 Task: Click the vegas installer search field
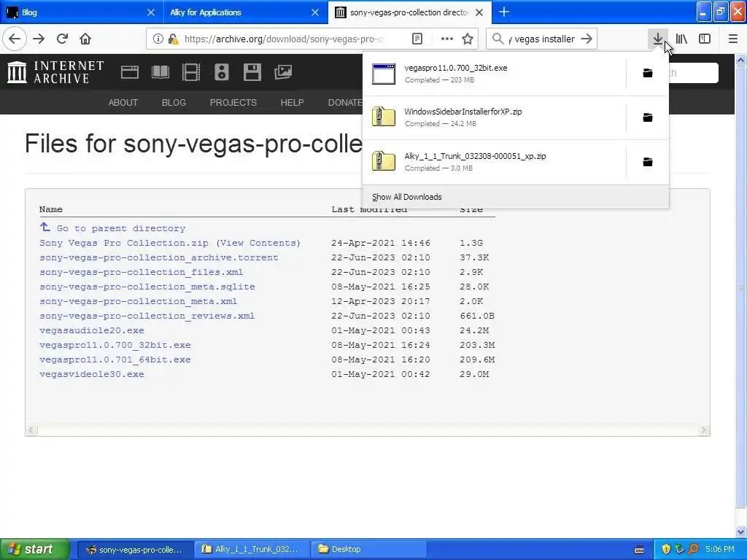pyautogui.click(x=542, y=39)
